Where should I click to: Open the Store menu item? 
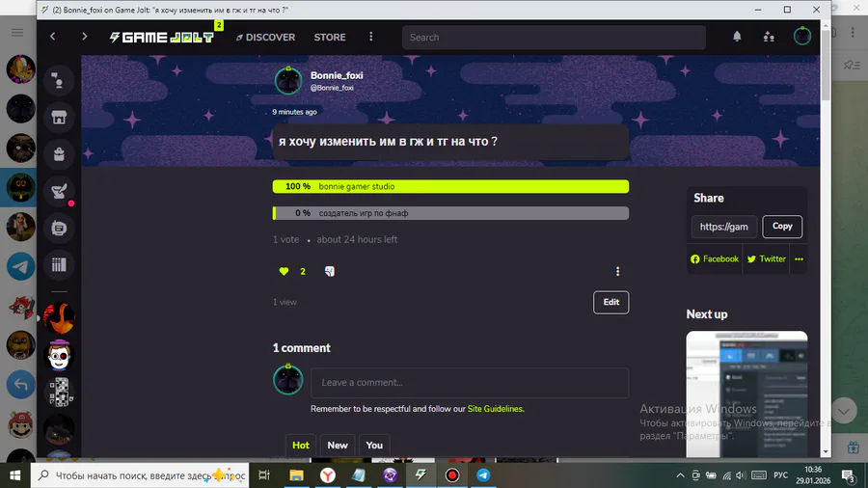[x=330, y=37]
